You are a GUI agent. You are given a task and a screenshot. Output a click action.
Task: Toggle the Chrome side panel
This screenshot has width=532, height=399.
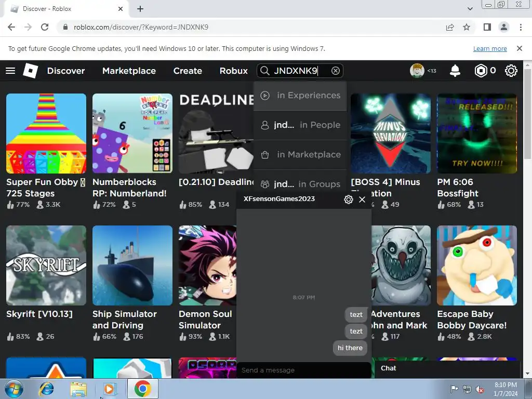487,27
